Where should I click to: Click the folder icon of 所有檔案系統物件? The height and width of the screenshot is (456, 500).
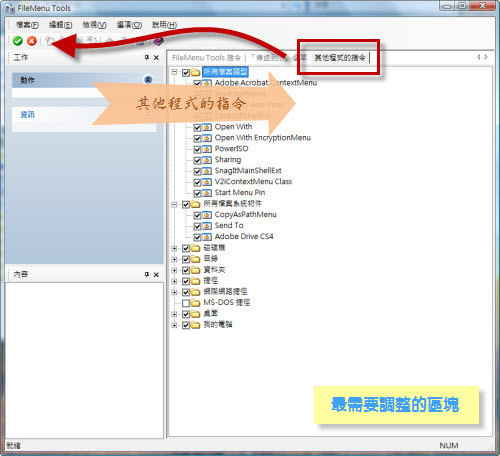tap(196, 204)
